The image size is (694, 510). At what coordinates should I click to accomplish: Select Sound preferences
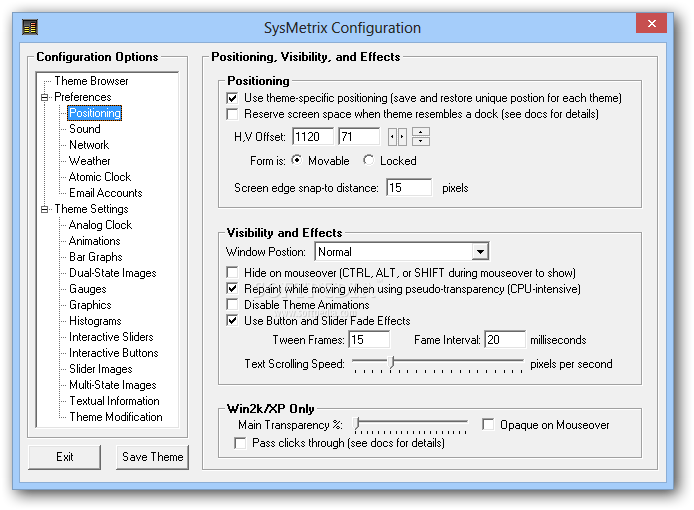(x=85, y=129)
